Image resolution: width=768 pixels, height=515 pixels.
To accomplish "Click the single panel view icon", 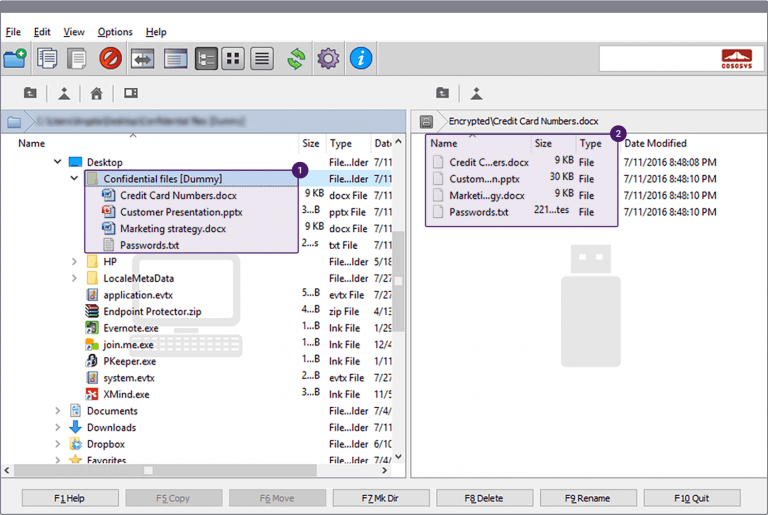I will coord(175,59).
